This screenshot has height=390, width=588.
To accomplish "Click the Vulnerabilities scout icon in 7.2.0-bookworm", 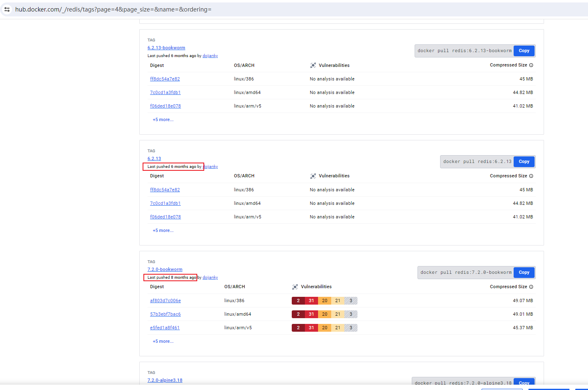I will (295, 287).
